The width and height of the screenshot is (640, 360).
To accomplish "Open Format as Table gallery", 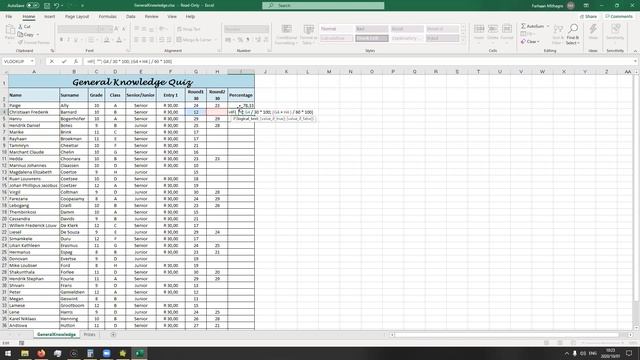I will pos(309,35).
